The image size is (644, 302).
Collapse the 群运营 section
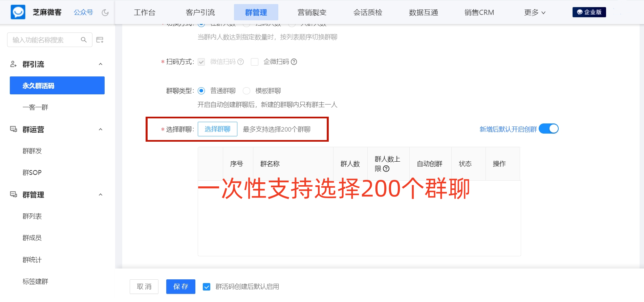click(101, 129)
